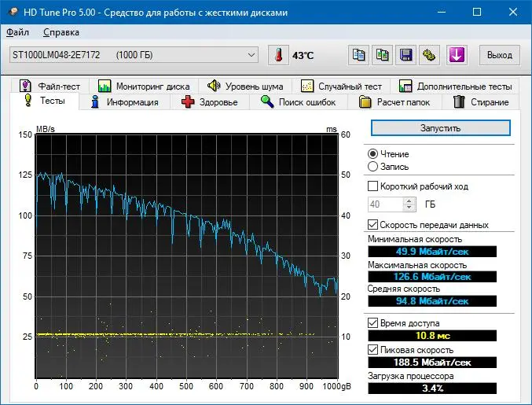Click the Запустить button
This screenshot has height=405, width=532.
pyautogui.click(x=440, y=128)
